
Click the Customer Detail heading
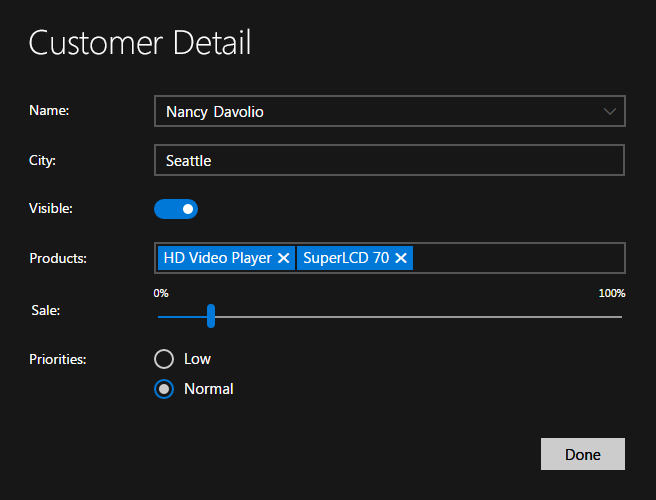click(139, 43)
